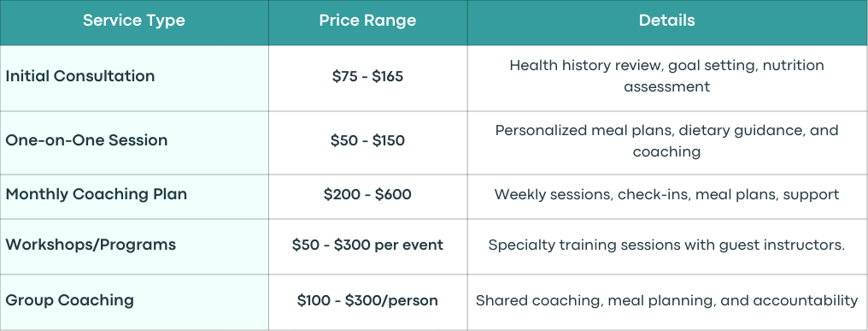The image size is (868, 331).
Task: Select the One-on-One Session cell
Action: [x=134, y=143]
